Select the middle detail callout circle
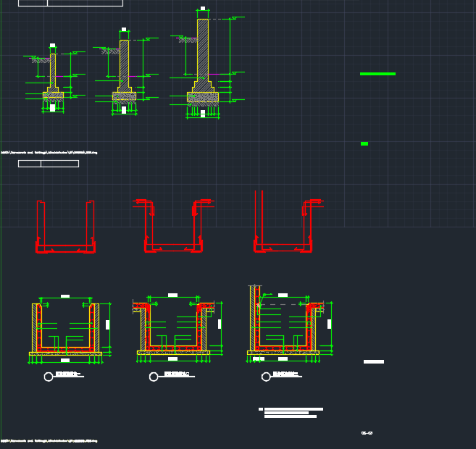The image size is (476, 449). [x=154, y=377]
